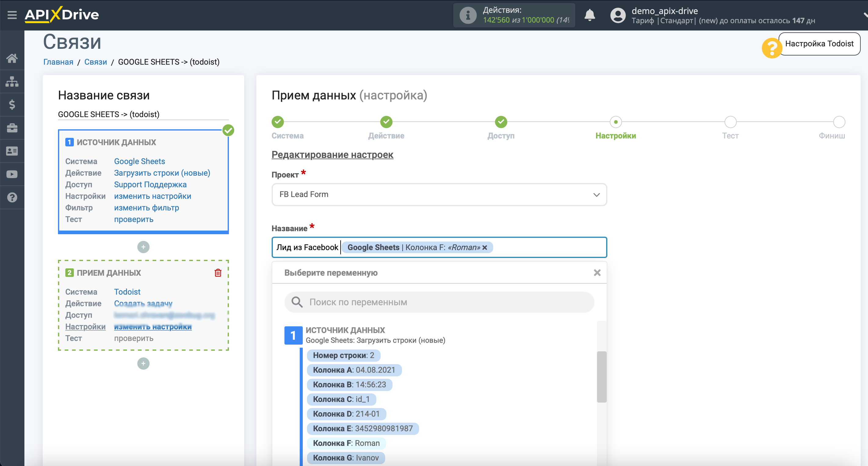Click the variable list scrollbar
Viewport: 868px width, 466px height.
[602, 377]
